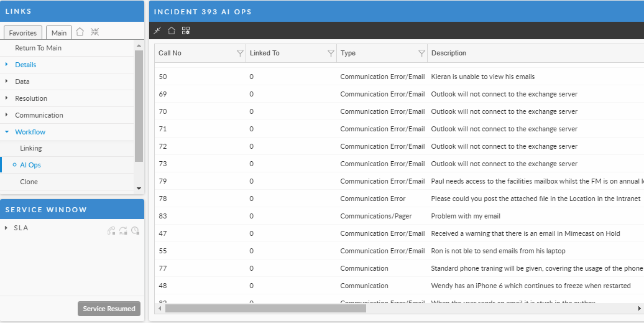Viewport: 644px width, 323px height.
Task: Select the Clone workflow item
Action: [29, 182]
